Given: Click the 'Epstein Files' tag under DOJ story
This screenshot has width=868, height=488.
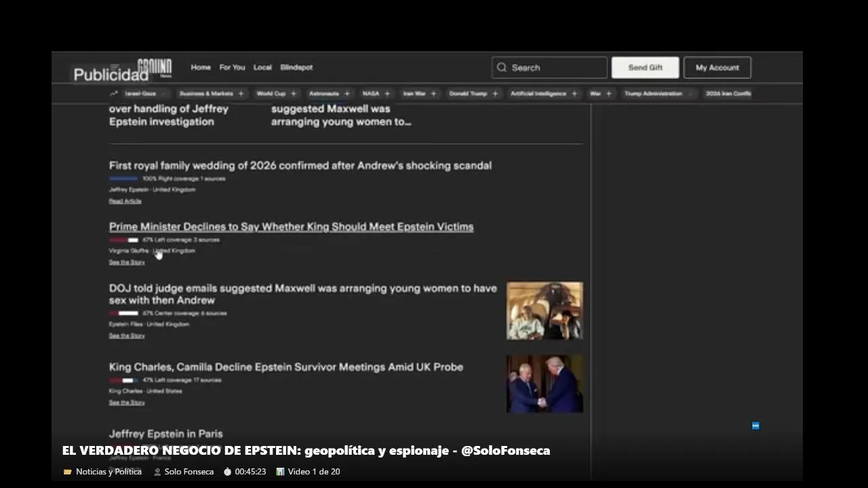Looking at the screenshot, I should coord(126,324).
